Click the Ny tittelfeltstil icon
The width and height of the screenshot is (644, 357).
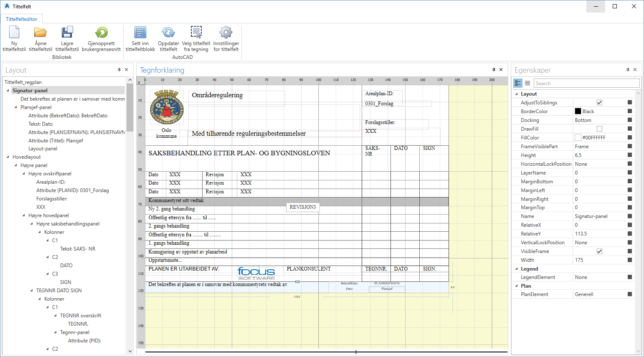14,33
